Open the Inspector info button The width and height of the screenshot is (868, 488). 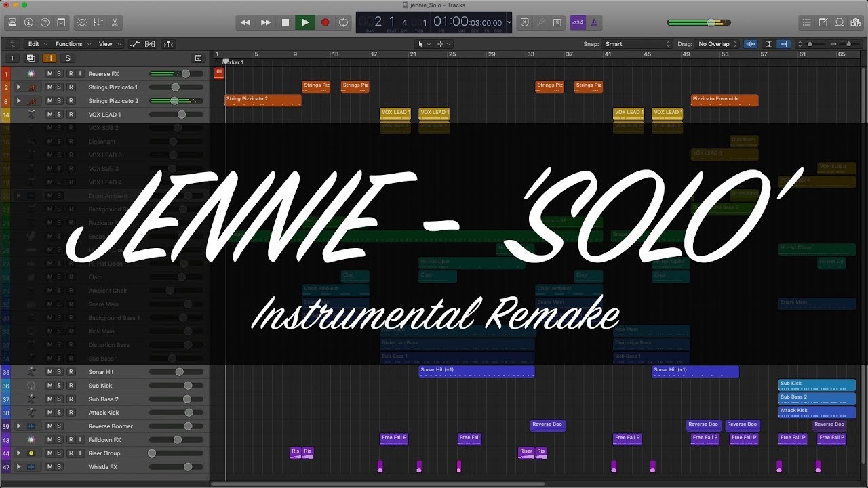coord(28,22)
